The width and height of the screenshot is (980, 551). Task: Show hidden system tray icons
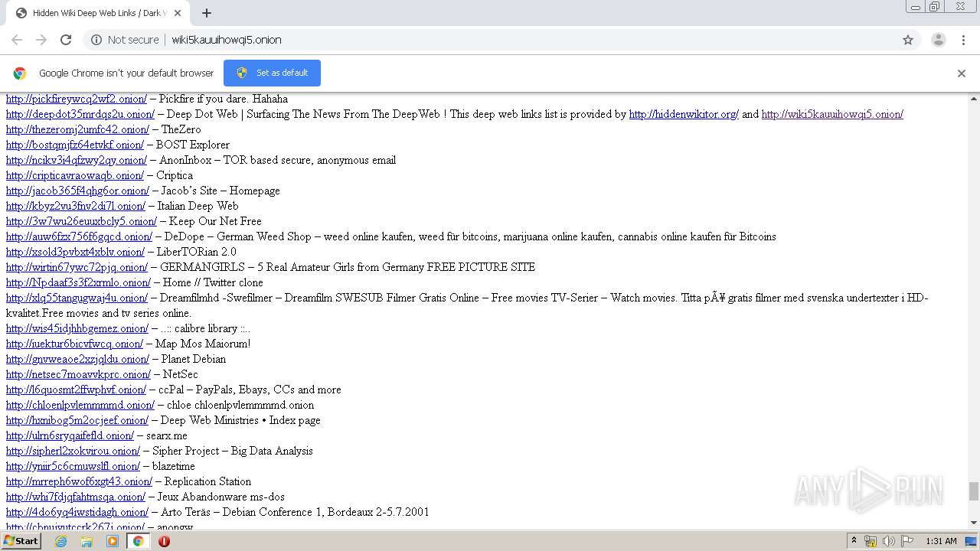(x=854, y=541)
